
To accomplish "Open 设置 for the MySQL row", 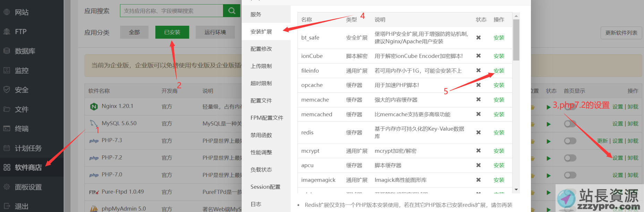I will [x=617, y=124].
